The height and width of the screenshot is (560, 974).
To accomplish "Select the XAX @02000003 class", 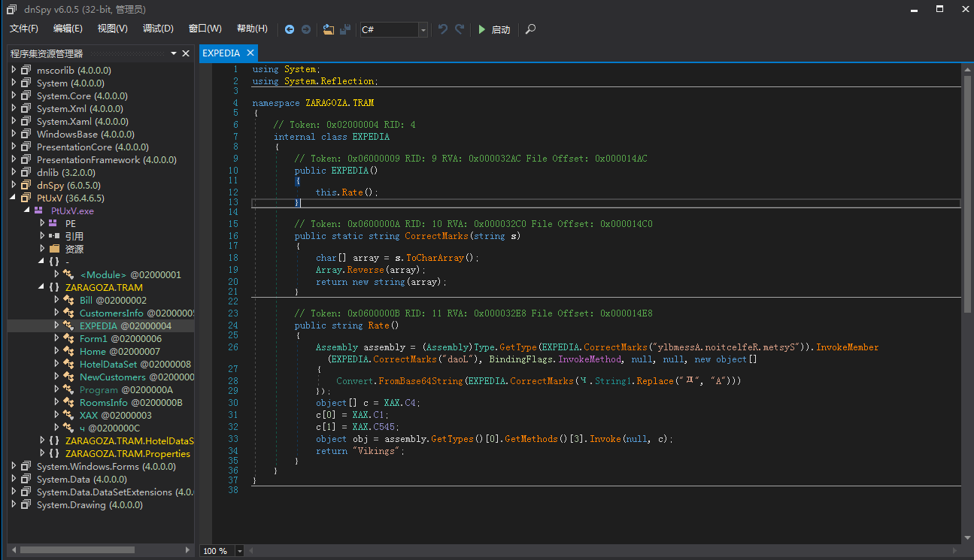I will click(116, 415).
